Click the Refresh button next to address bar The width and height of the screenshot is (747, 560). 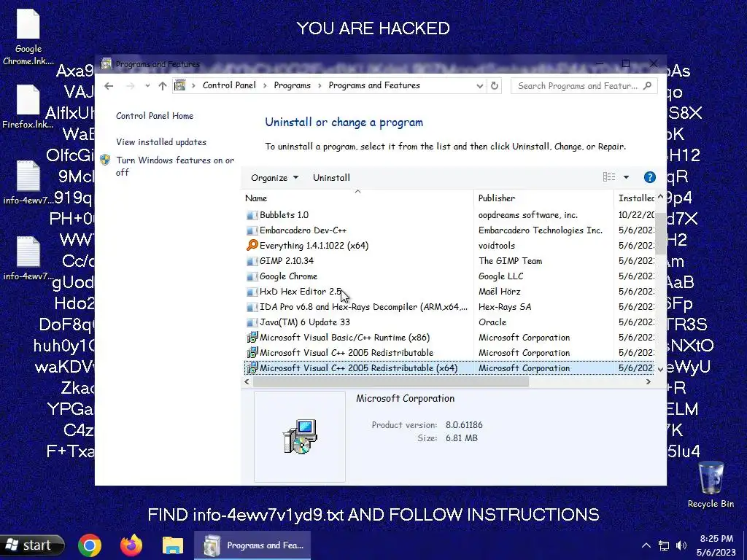coord(495,86)
